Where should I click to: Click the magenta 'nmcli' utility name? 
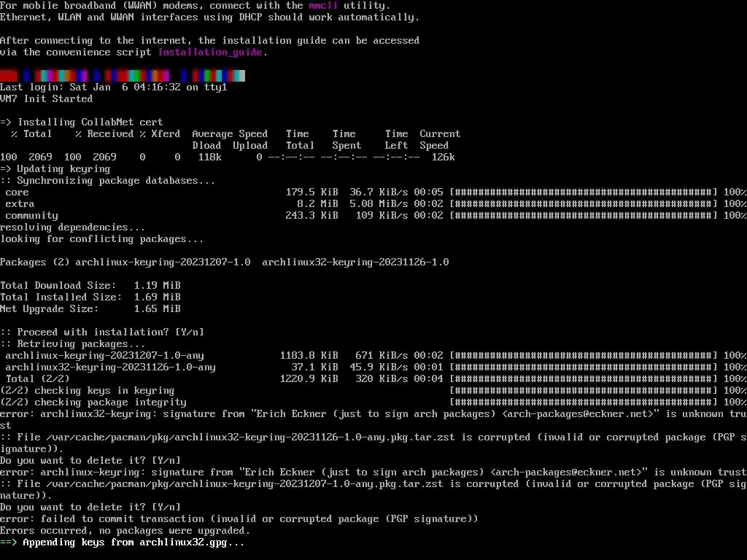[323, 6]
